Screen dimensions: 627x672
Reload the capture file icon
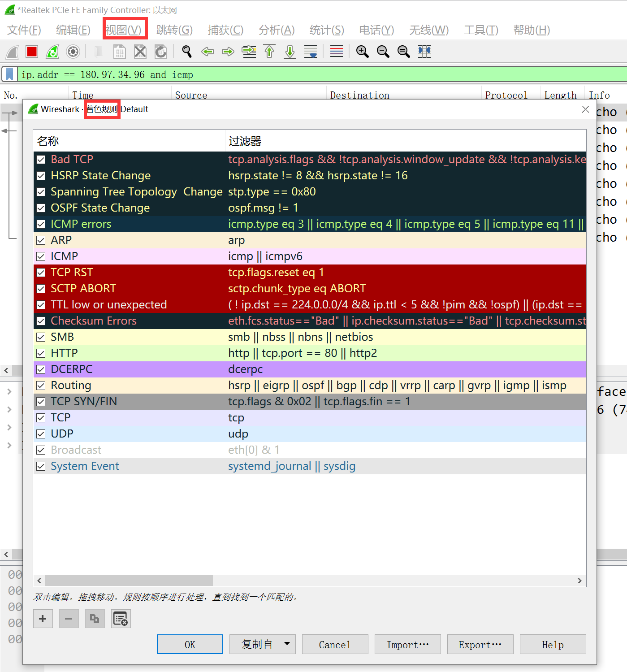click(x=161, y=52)
